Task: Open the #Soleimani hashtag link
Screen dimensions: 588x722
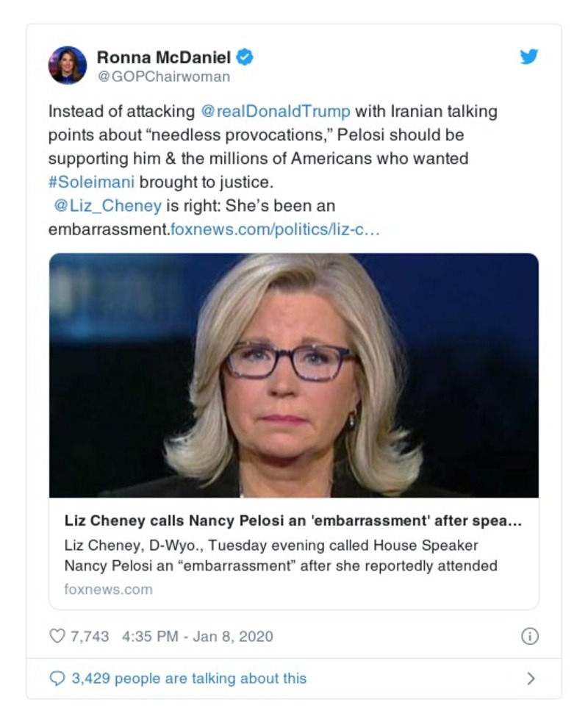Action: pos(92,181)
